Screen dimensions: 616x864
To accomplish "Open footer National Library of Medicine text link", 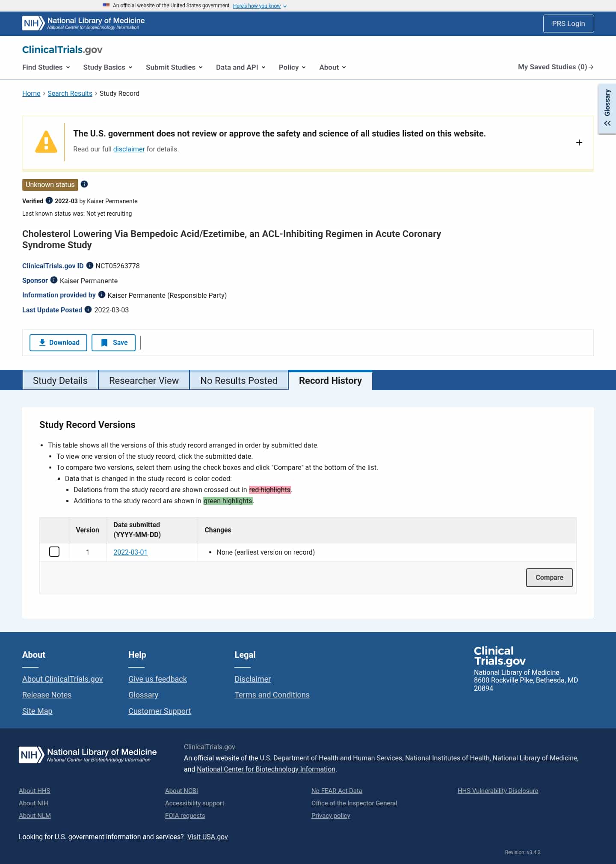I will pos(535,758).
